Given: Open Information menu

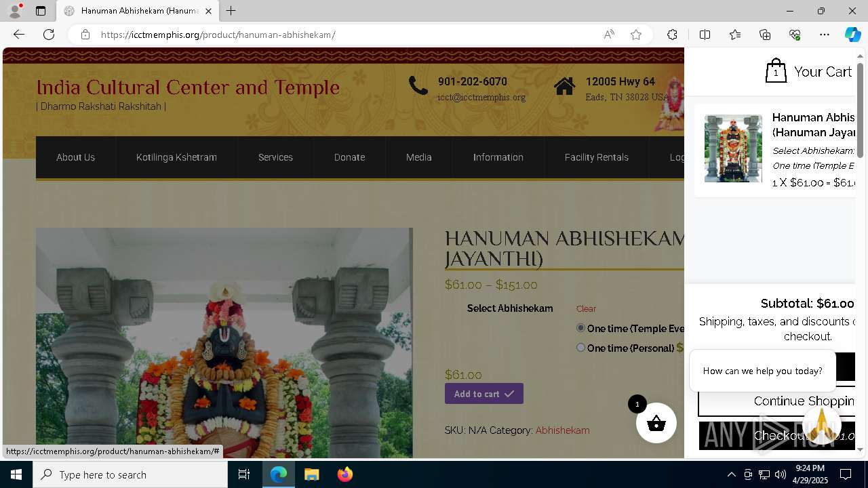Looking at the screenshot, I should point(498,157).
